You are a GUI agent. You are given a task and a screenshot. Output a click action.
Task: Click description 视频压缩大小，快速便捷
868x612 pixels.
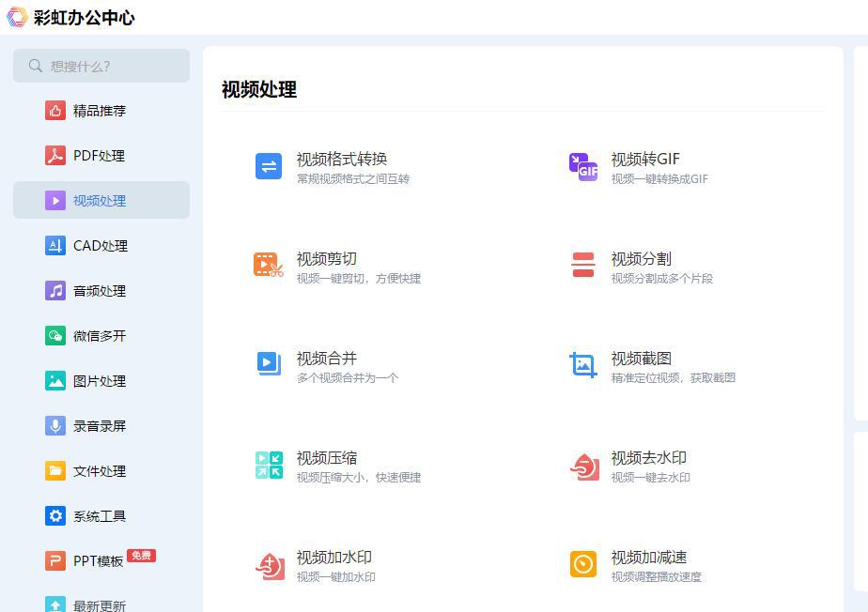click(359, 478)
